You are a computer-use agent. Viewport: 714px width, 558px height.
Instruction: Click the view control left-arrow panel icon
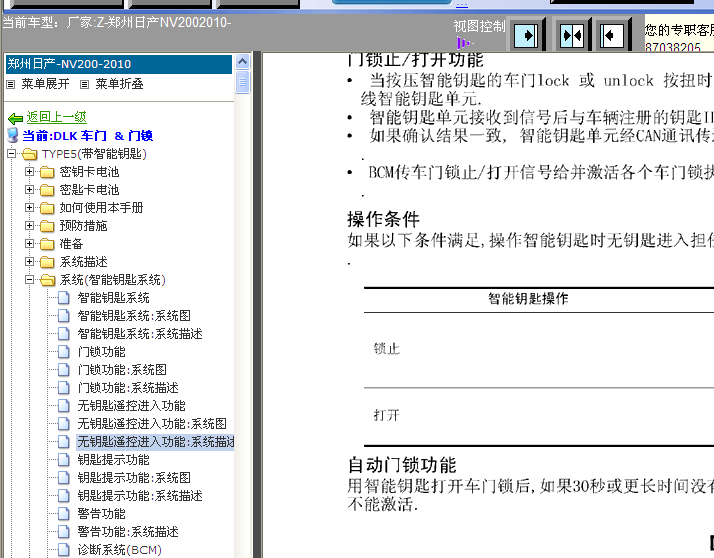(611, 35)
